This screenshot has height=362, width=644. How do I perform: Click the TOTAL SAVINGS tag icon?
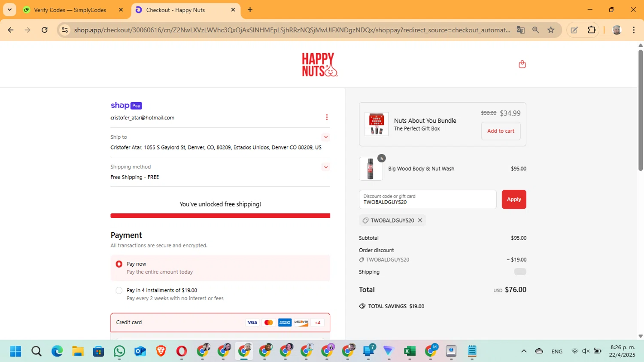[362, 306]
